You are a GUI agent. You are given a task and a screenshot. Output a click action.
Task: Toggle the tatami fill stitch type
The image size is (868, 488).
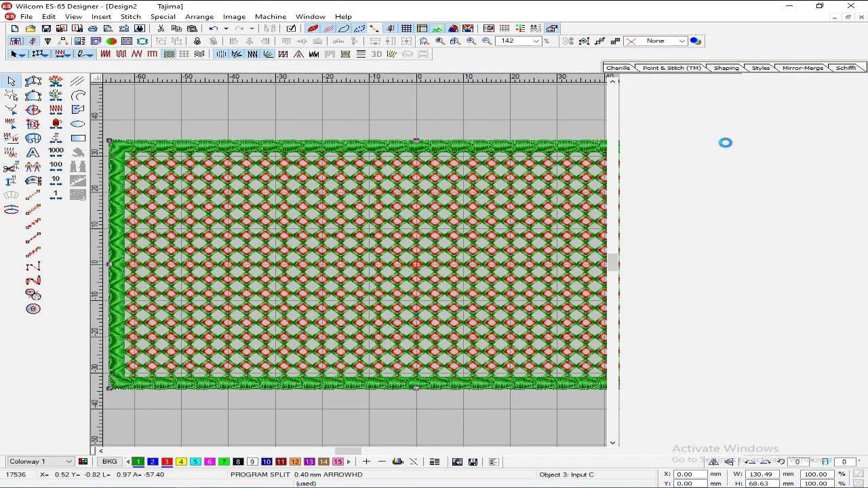pos(168,54)
